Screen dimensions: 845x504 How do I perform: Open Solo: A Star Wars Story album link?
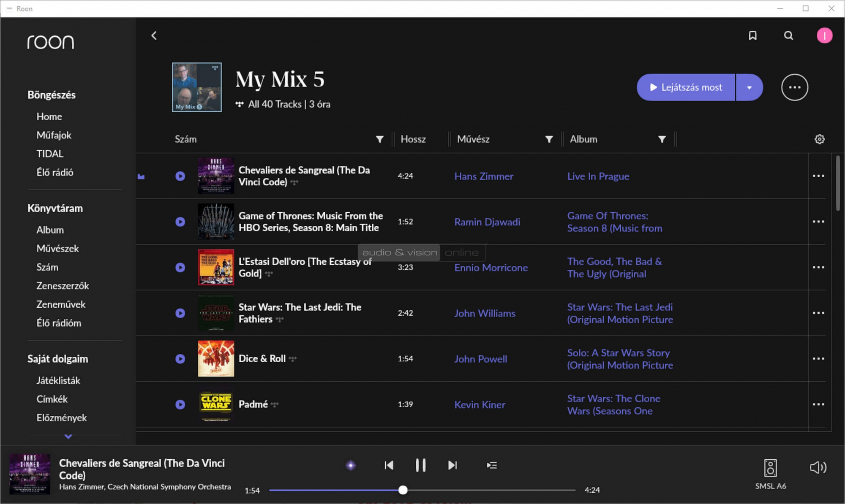click(x=620, y=359)
